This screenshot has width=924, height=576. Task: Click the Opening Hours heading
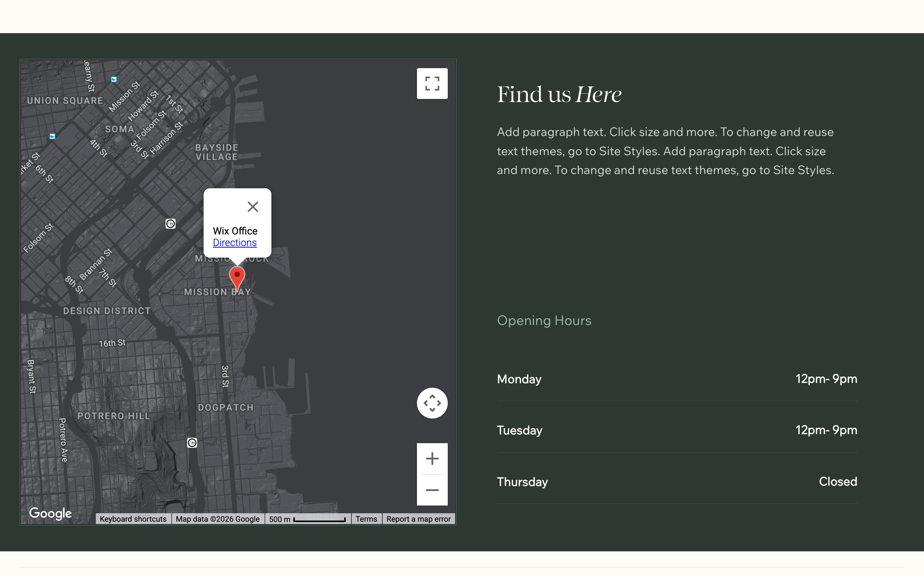[544, 321]
